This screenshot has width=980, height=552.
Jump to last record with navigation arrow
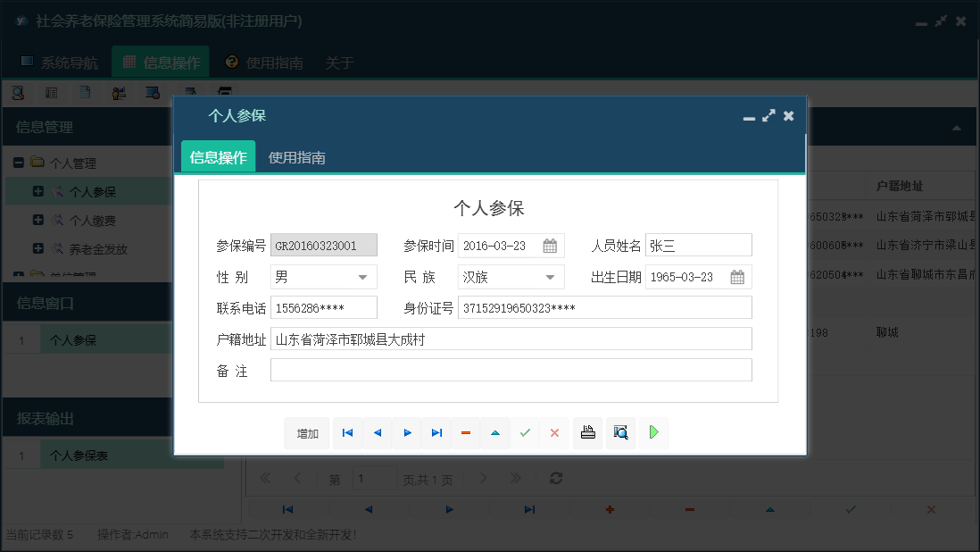(x=436, y=432)
